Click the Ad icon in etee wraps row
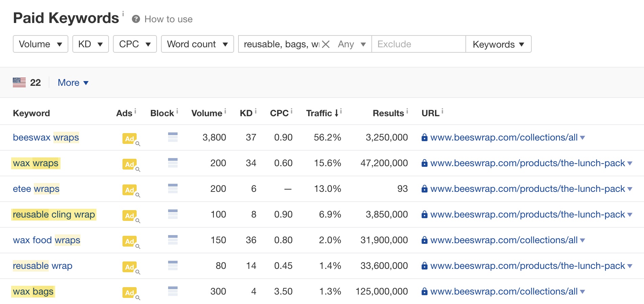The image size is (644, 304). tap(130, 190)
